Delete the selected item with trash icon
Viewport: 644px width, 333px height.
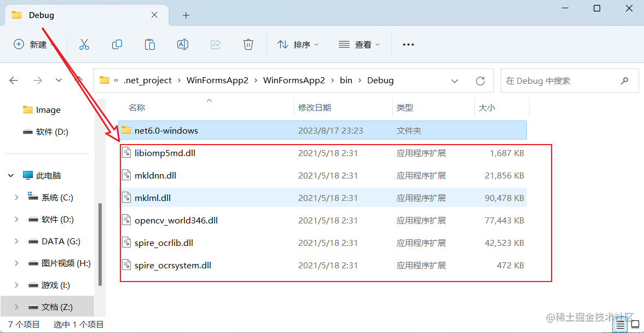point(248,44)
